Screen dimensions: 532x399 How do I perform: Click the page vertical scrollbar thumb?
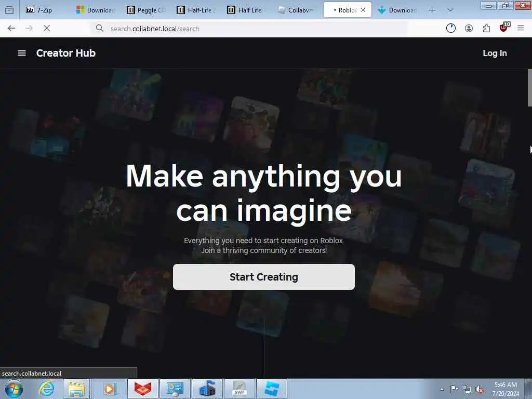point(529,88)
